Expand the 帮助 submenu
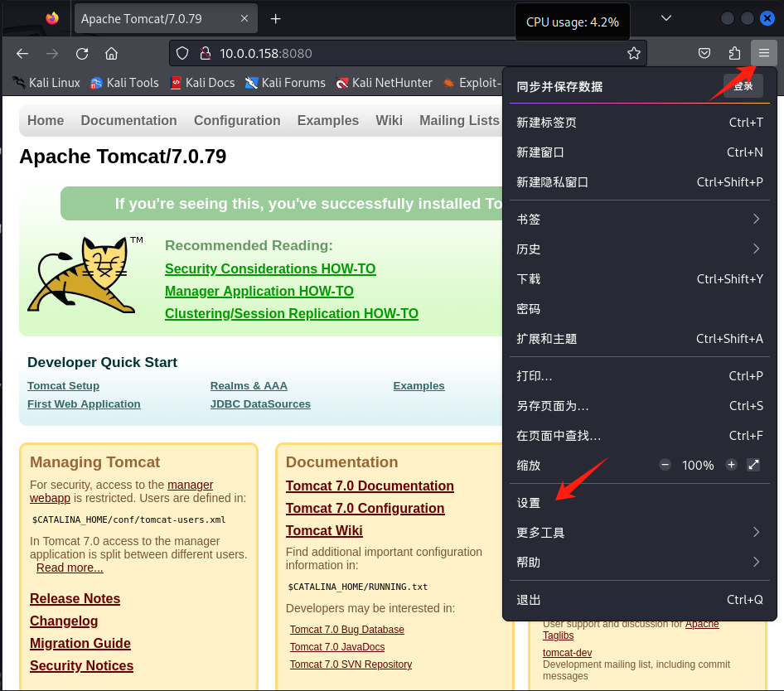Image resolution: width=784 pixels, height=691 pixels. tap(640, 563)
